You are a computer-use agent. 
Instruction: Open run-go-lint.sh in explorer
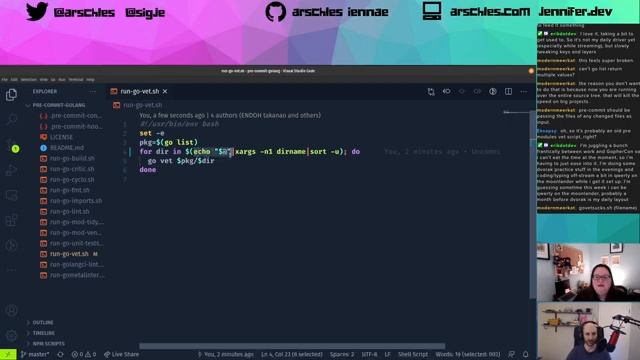[x=69, y=211]
